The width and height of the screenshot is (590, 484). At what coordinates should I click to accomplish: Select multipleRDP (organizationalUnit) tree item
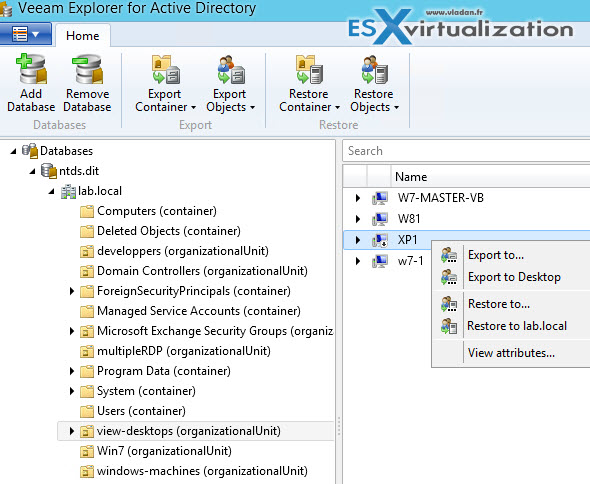coord(184,351)
